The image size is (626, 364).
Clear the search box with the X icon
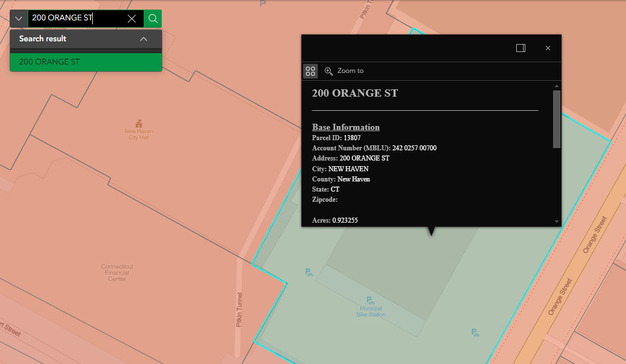132,18
